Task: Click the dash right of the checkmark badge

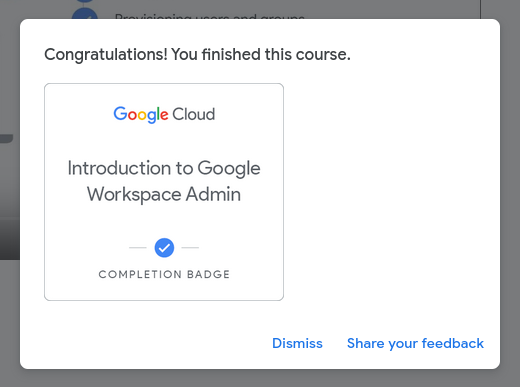Action: coord(190,248)
